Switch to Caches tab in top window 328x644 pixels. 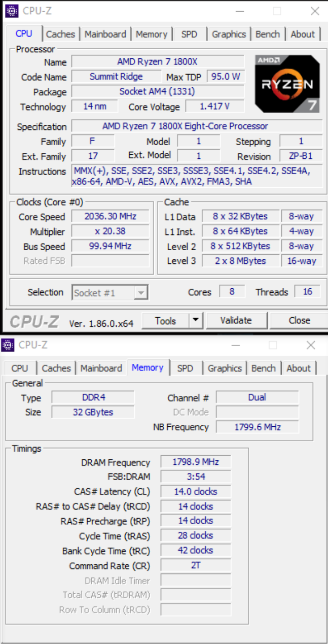(60, 34)
